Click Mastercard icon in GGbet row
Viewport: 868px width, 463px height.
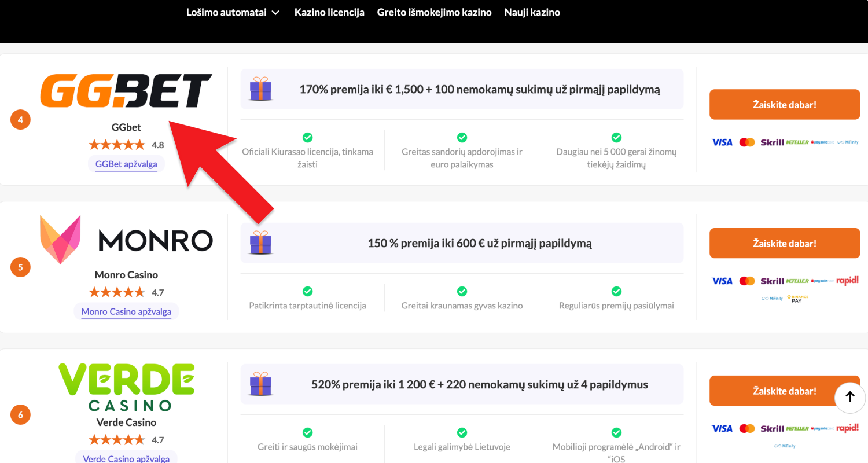[x=747, y=142]
